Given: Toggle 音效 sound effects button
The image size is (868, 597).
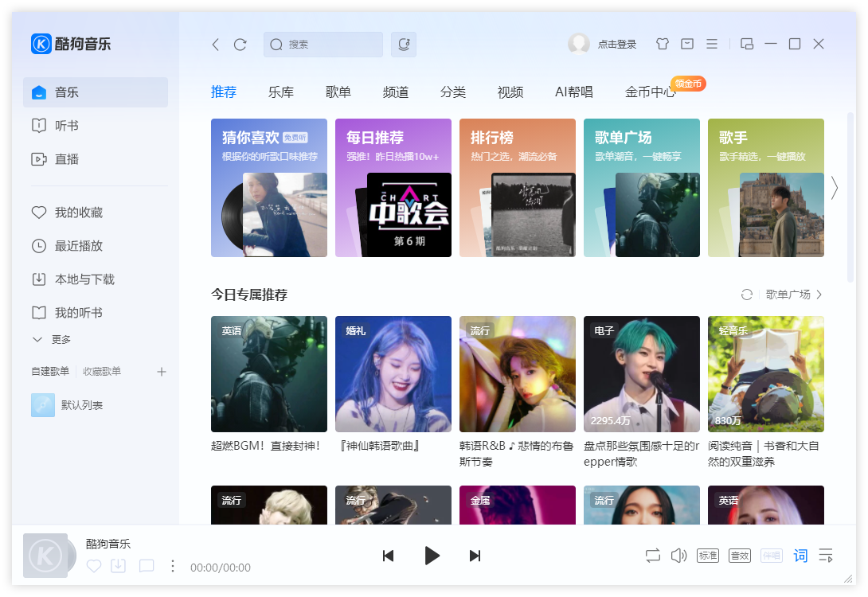Looking at the screenshot, I should coord(740,556).
